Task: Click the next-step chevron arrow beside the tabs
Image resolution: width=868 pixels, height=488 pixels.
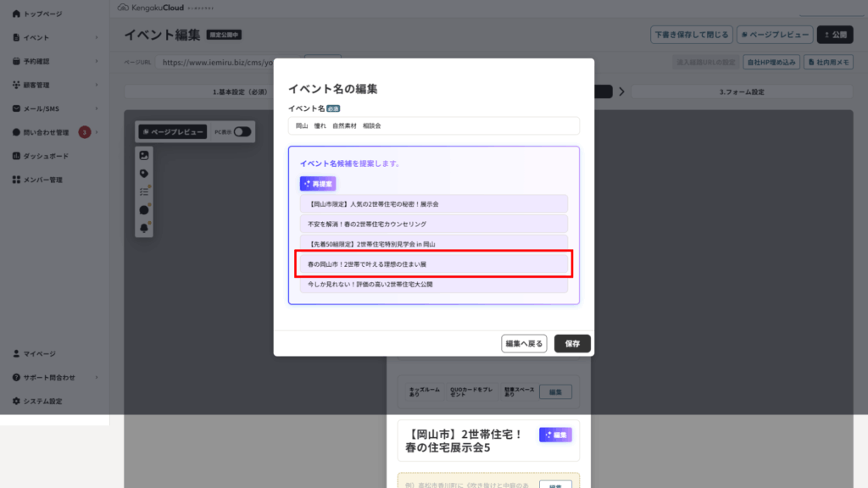Action: coord(621,91)
